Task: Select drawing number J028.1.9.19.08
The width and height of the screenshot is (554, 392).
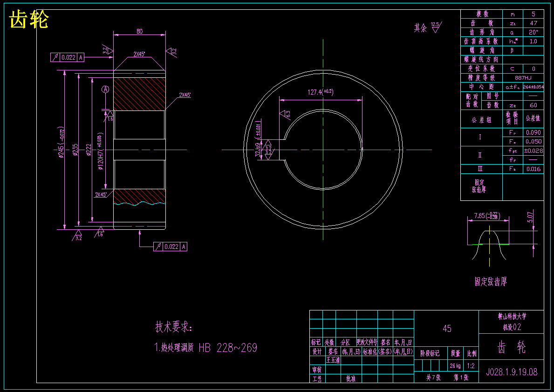Action: [512, 372]
